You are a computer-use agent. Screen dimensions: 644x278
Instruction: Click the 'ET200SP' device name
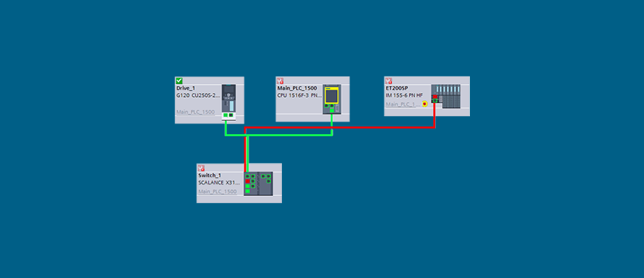click(397, 88)
